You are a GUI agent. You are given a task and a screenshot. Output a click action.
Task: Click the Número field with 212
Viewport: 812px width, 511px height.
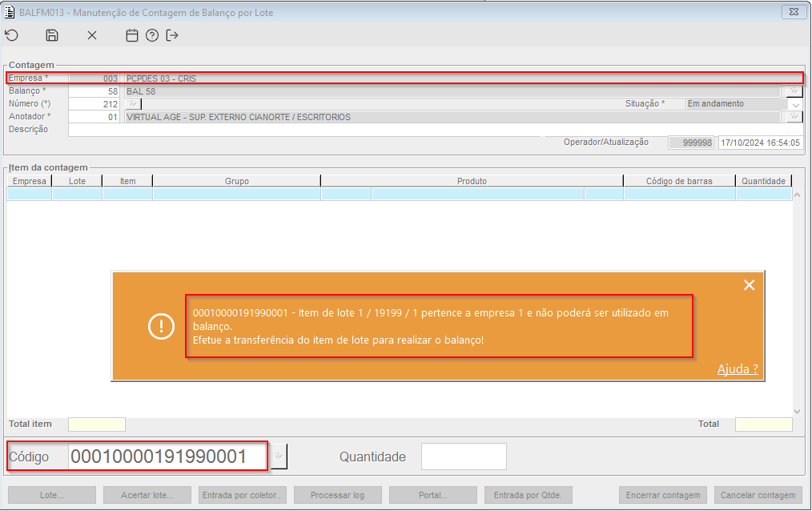pos(94,104)
